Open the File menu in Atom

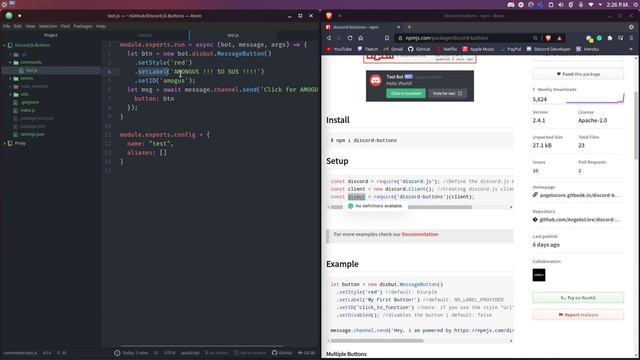click(7, 26)
